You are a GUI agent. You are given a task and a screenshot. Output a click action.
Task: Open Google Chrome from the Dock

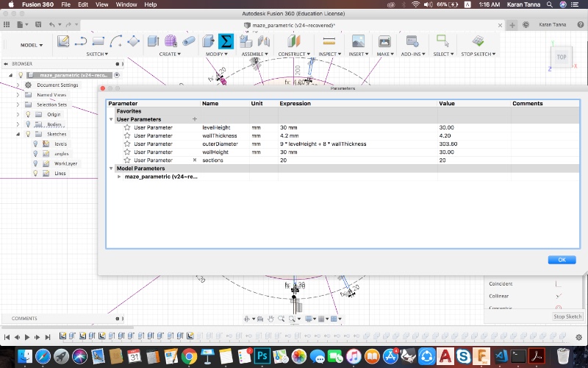tap(190, 356)
